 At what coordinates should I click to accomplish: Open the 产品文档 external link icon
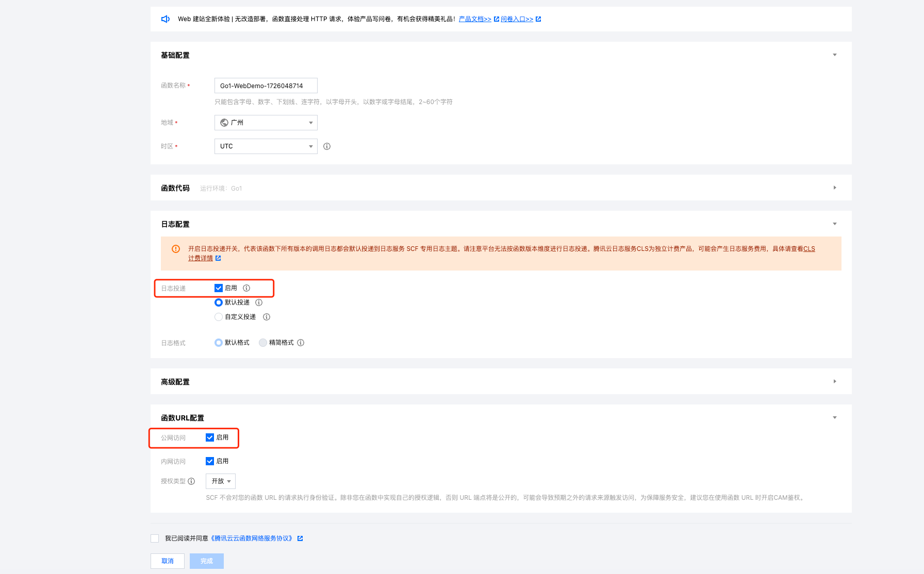pos(497,19)
